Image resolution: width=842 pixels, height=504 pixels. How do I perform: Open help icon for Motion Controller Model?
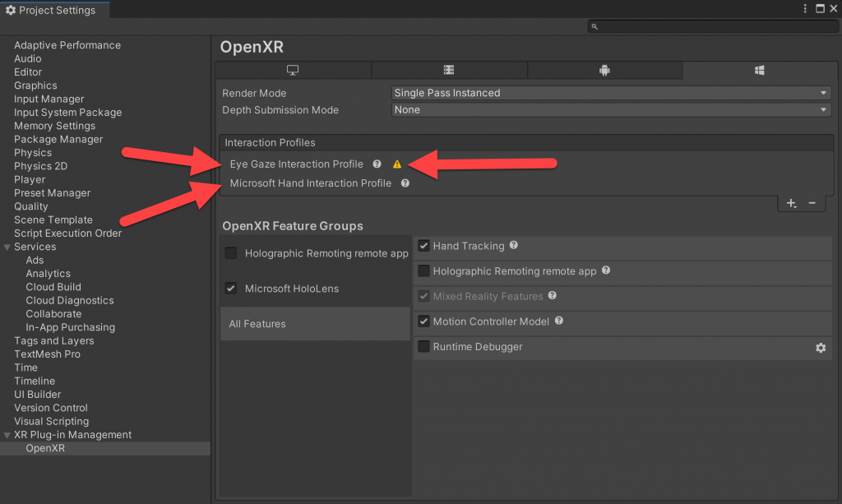tap(559, 321)
